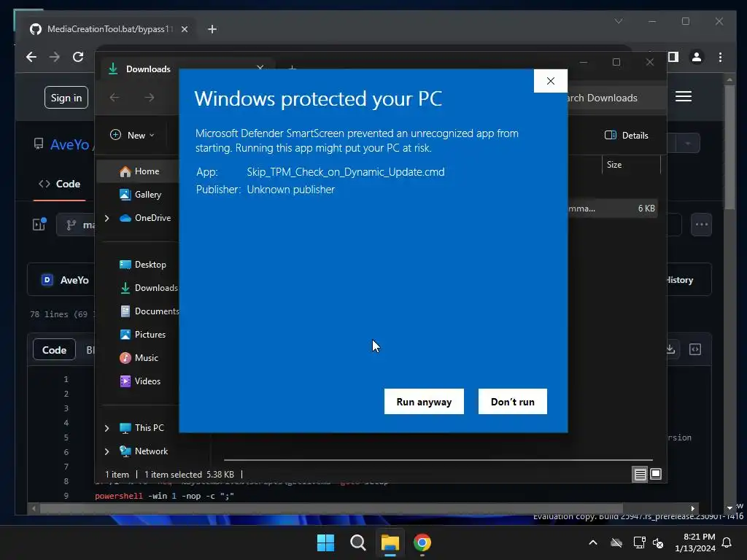Screen dimensions: 747x560
Task: Open New dropdown in File Explorer
Action: pyautogui.click(x=133, y=135)
